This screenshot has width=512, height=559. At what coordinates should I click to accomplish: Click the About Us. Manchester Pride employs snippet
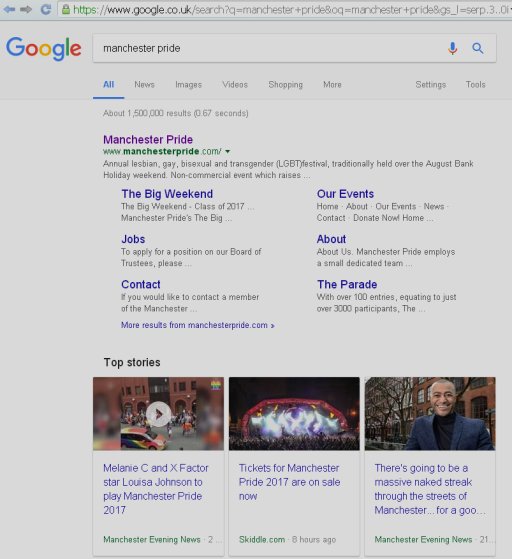click(386, 257)
